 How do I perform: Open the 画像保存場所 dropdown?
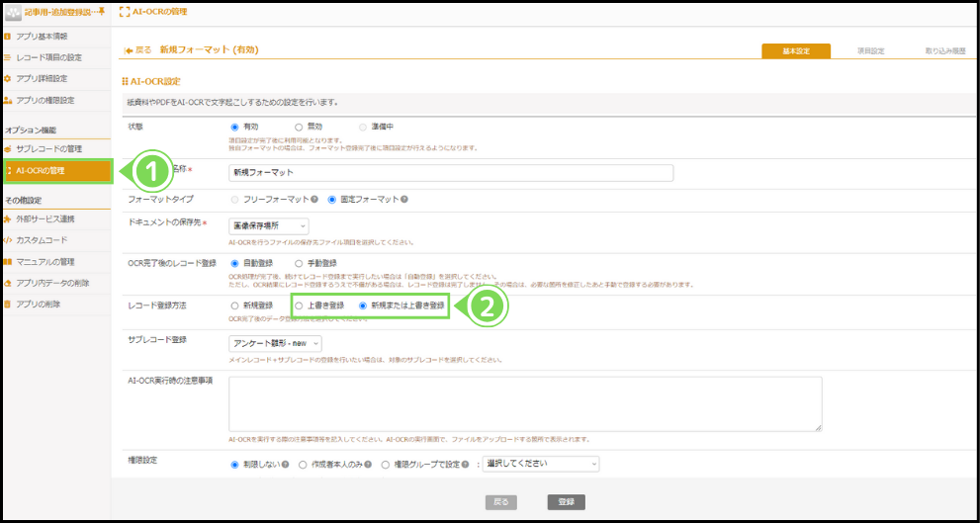point(269,226)
